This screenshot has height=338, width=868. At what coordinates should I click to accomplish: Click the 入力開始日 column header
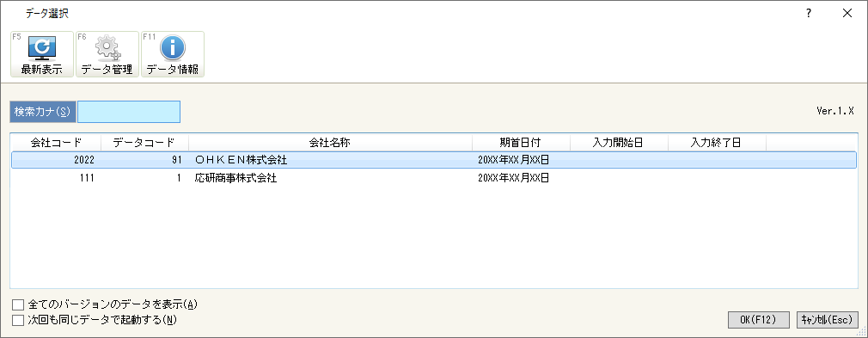[x=618, y=143]
